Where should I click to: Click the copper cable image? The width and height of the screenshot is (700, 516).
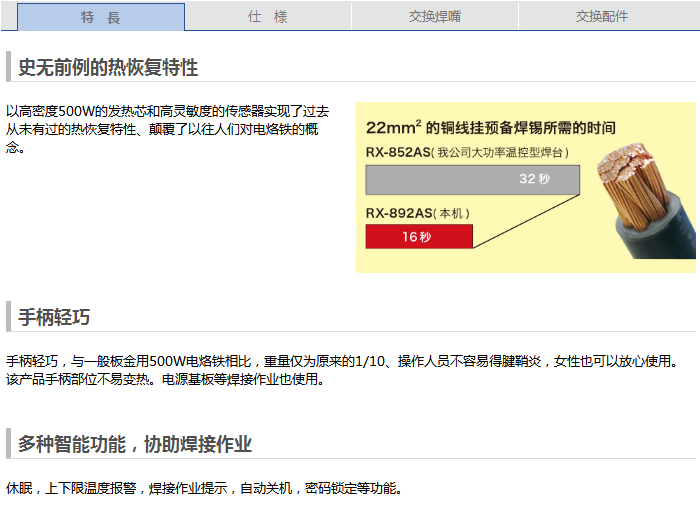pyautogui.click(x=646, y=200)
